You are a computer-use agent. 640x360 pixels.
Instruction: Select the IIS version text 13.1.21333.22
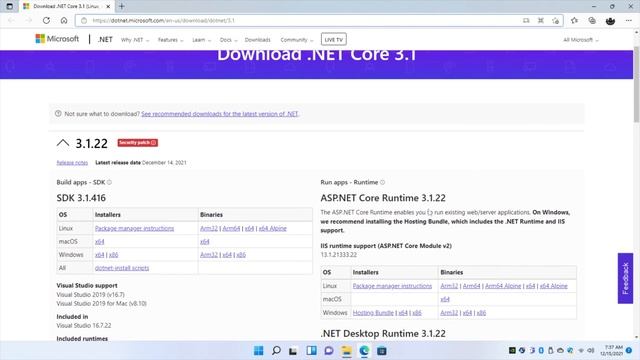[x=339, y=255]
